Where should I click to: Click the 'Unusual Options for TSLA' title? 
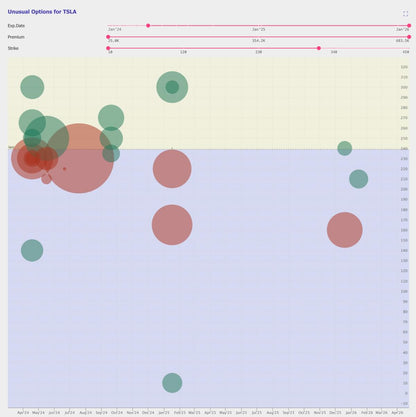coord(42,12)
